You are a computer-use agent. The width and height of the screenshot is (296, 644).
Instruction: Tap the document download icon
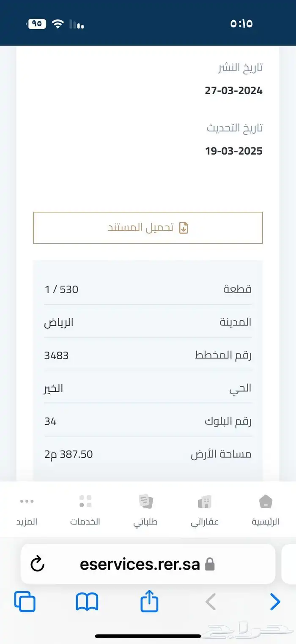point(184,228)
